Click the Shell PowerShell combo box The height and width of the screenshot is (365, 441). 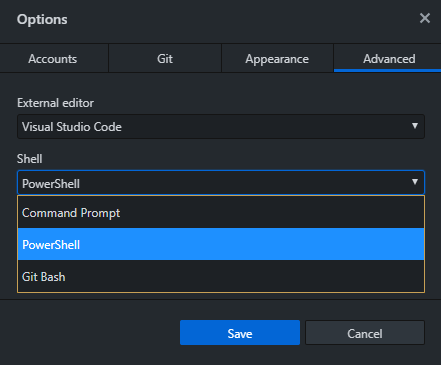click(221, 183)
